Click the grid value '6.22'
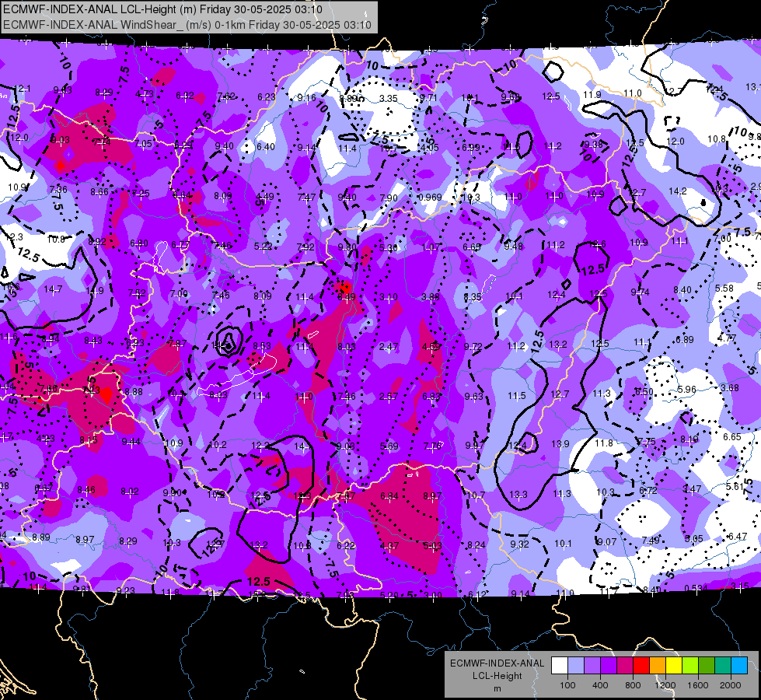 pyautogui.click(x=346, y=546)
